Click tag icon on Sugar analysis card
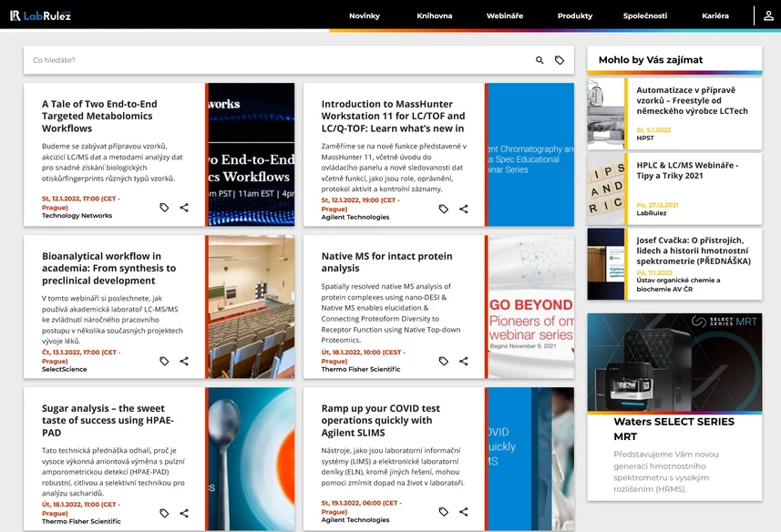This screenshot has height=532, width=781. (x=164, y=513)
